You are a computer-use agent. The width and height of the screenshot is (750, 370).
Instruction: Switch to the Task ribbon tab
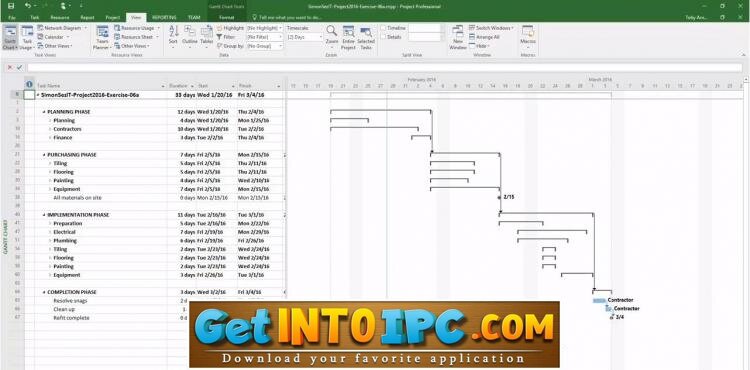[35, 17]
